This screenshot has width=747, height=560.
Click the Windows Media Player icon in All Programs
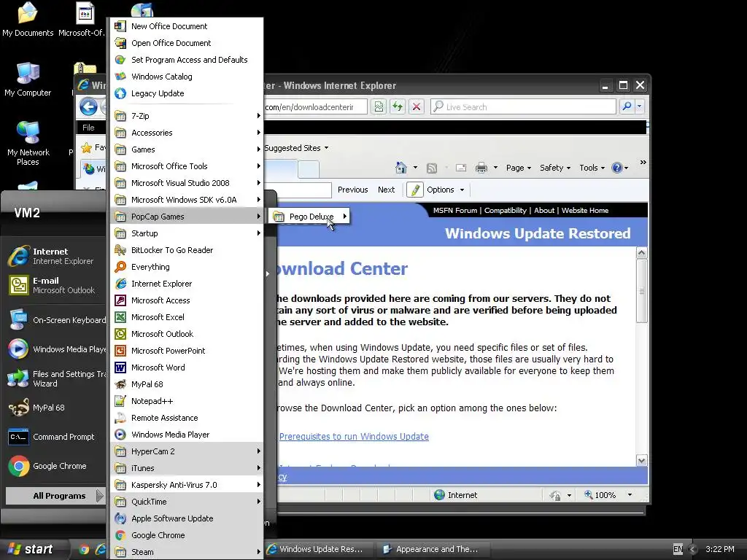point(120,435)
